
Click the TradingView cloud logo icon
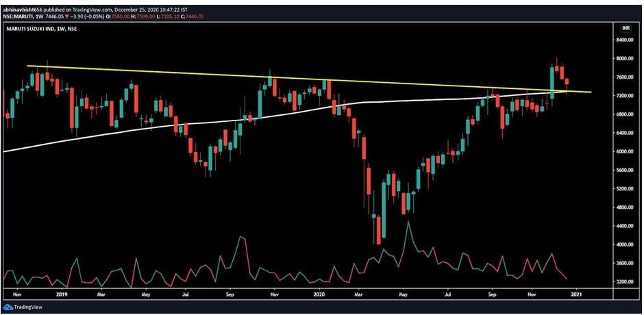point(8,307)
